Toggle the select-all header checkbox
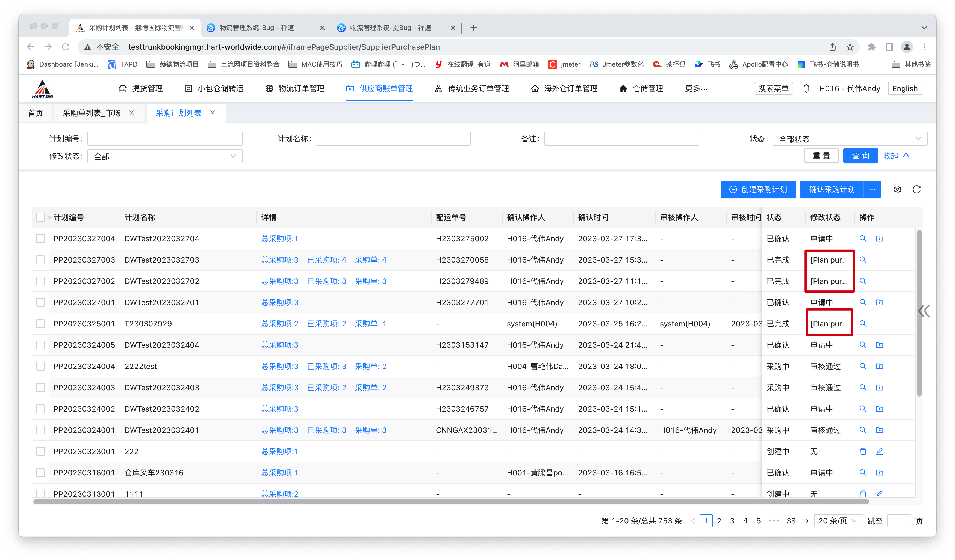Screen dimensions: 955x560 40,217
